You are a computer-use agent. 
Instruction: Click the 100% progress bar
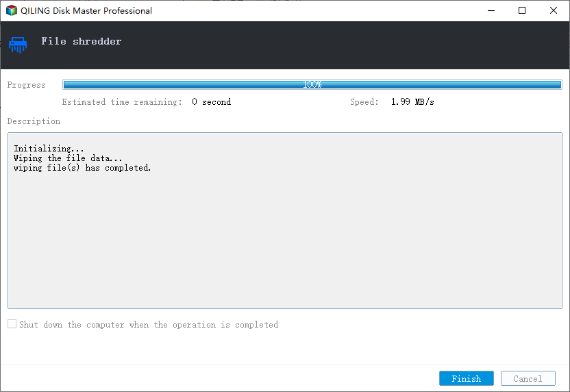pos(312,85)
